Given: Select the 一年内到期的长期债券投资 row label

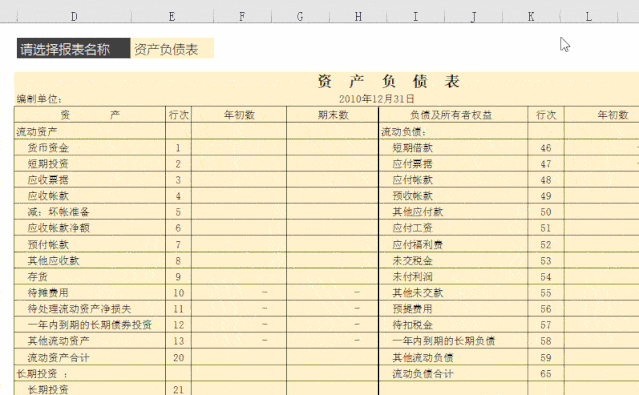Looking at the screenshot, I should [x=90, y=324].
